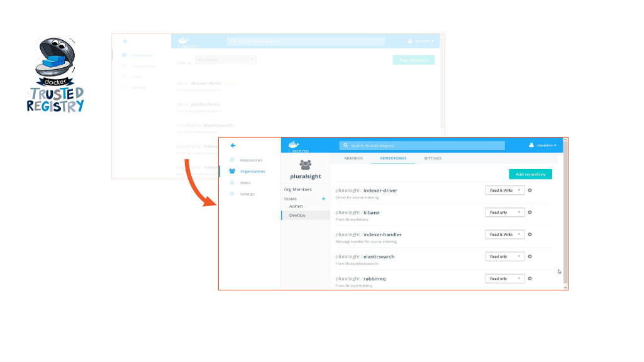This screenshot has width=644, height=362.
Task: Expand the ddcadmin user account menu
Action: [543, 145]
